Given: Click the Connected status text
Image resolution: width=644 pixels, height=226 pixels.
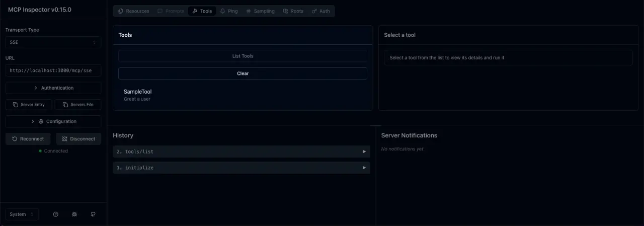Looking at the screenshot, I should [56, 151].
